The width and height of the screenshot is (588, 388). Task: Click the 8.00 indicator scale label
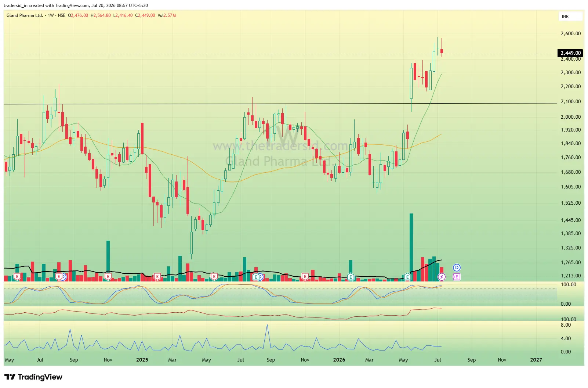(x=566, y=325)
